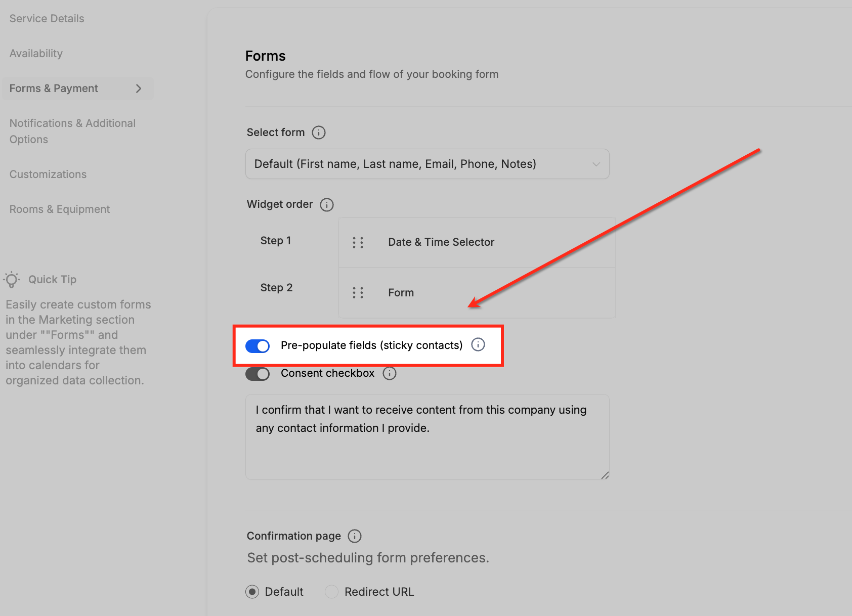Screen dimensions: 852x616
Task: Open the Consent checkbox info tooltip
Action: tap(390, 373)
